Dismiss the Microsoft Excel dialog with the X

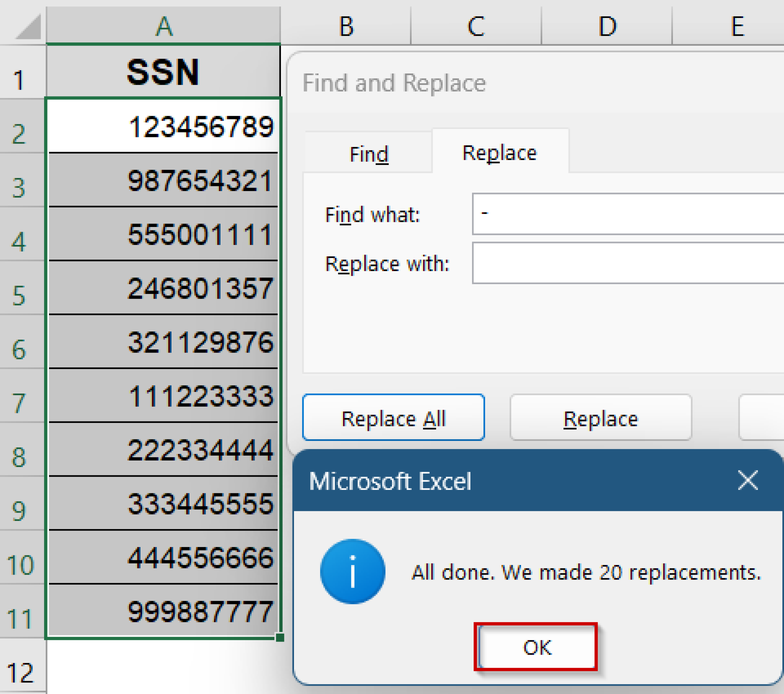[746, 480]
